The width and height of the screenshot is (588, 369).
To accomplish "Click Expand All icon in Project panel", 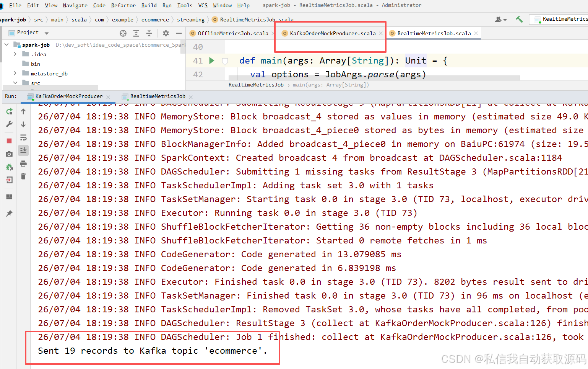I will pyautogui.click(x=136, y=33).
